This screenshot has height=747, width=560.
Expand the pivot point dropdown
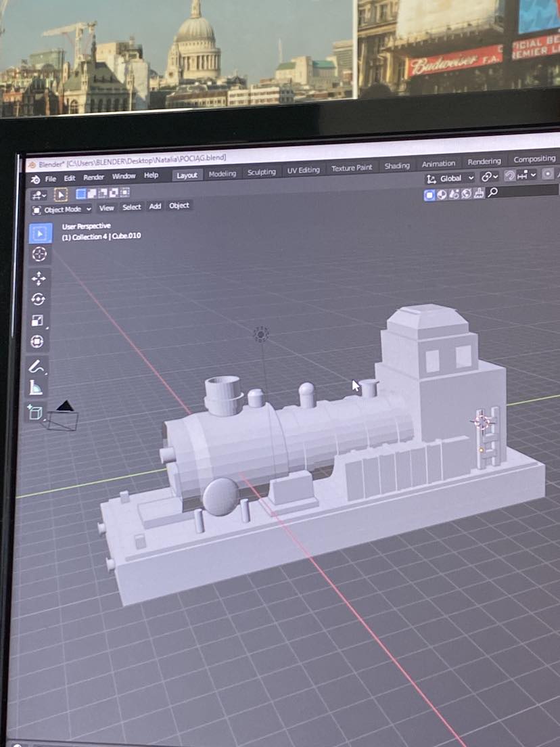tap(489, 177)
